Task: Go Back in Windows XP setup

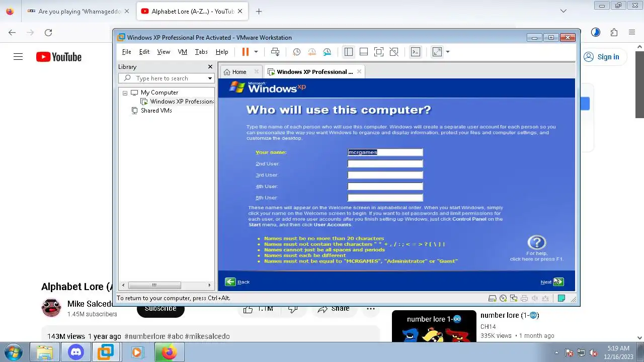Action: pyautogui.click(x=237, y=282)
